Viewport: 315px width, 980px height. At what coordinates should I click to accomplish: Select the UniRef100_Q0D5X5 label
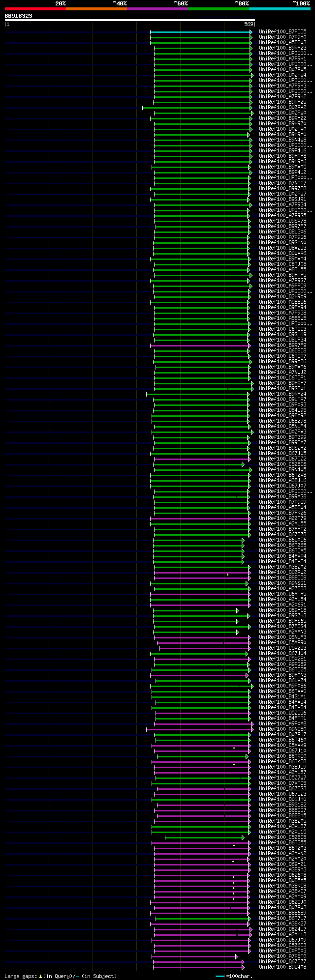pos(283,881)
